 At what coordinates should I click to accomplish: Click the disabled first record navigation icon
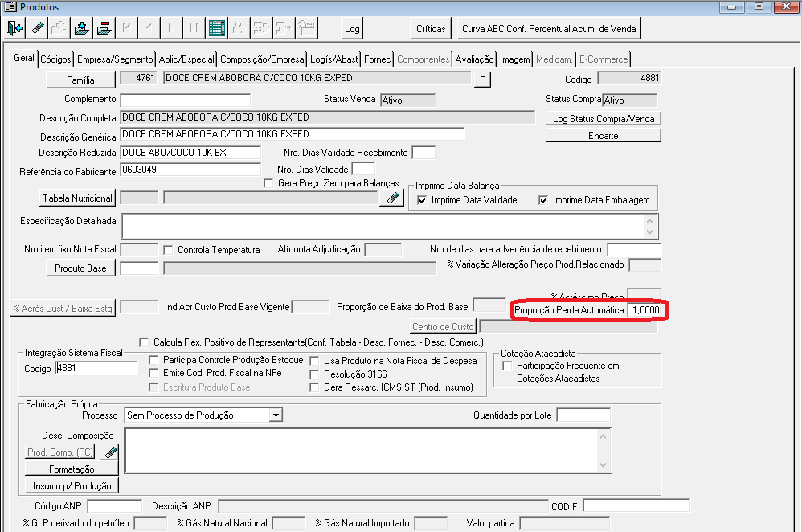tap(127, 28)
